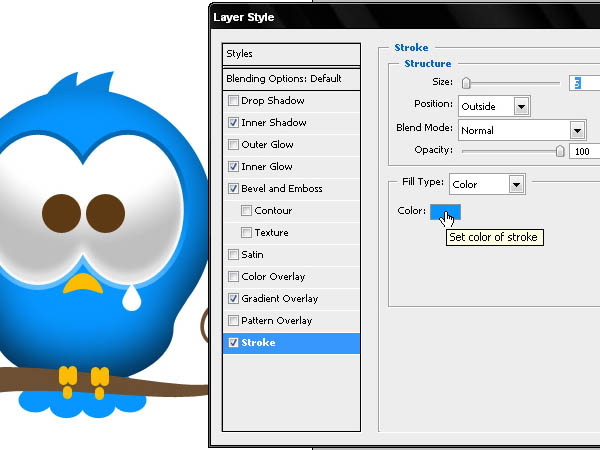Viewport: 600px width, 450px height.
Task: Uncheck the Gradient Overlay effect
Action: coord(233,298)
